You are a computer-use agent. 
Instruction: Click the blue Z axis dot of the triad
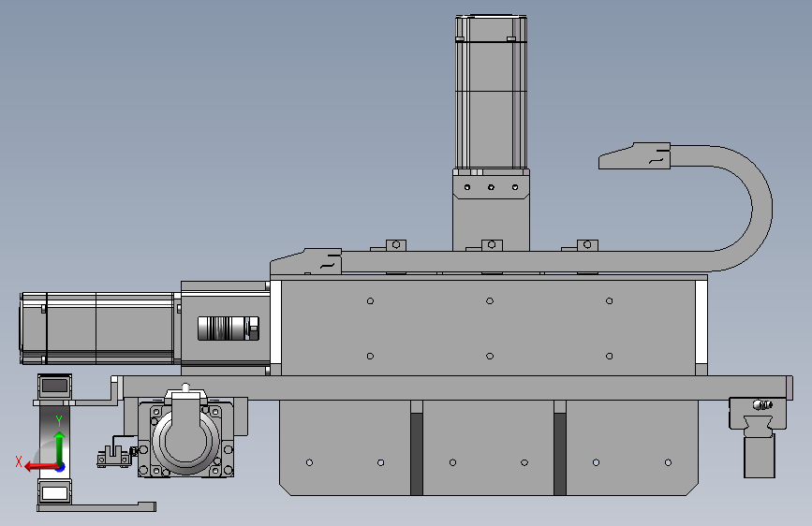coord(61,467)
